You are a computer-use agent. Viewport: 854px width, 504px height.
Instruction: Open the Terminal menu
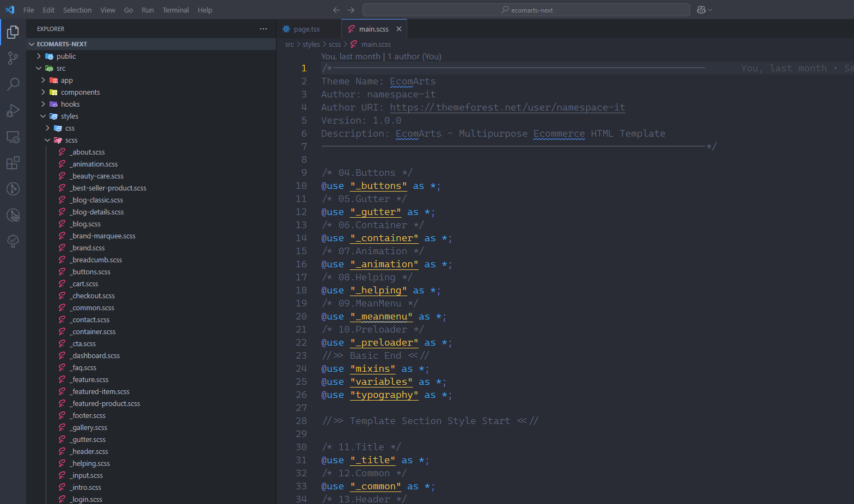pyautogui.click(x=175, y=10)
